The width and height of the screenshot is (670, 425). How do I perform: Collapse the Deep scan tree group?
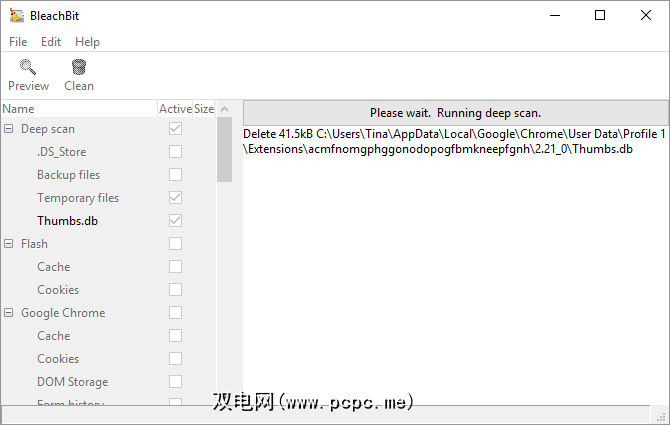(x=9, y=129)
